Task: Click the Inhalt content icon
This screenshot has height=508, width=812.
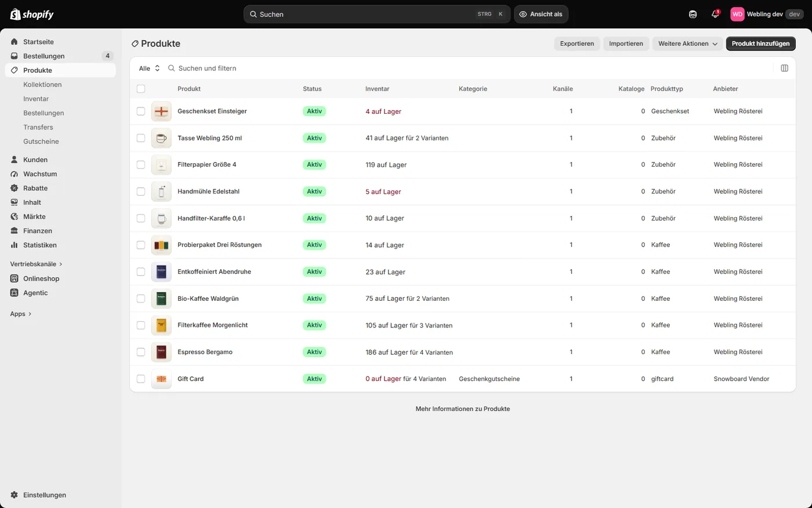Action: [14, 202]
